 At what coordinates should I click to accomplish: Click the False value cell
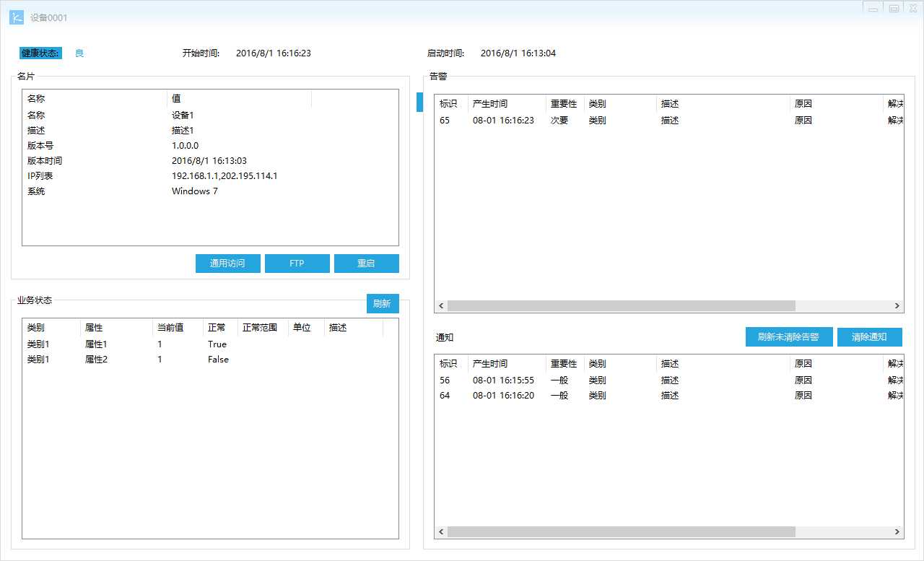pyautogui.click(x=218, y=360)
